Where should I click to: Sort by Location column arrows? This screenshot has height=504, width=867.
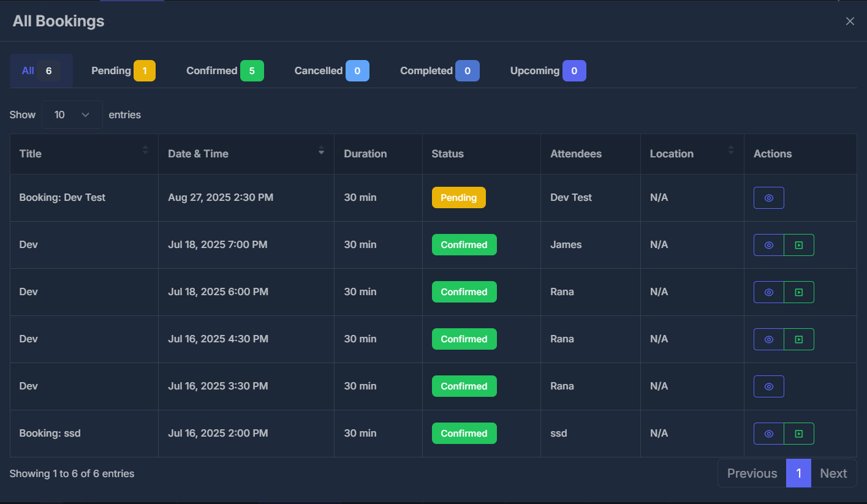click(x=731, y=149)
